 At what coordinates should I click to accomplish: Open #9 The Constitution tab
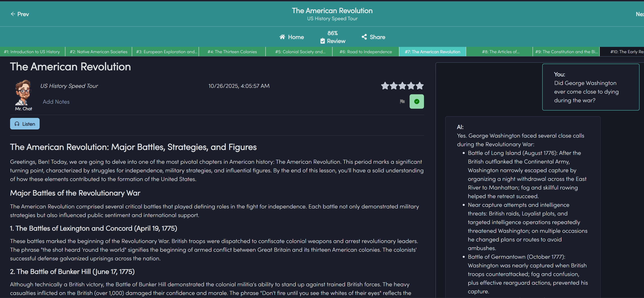[566, 52]
